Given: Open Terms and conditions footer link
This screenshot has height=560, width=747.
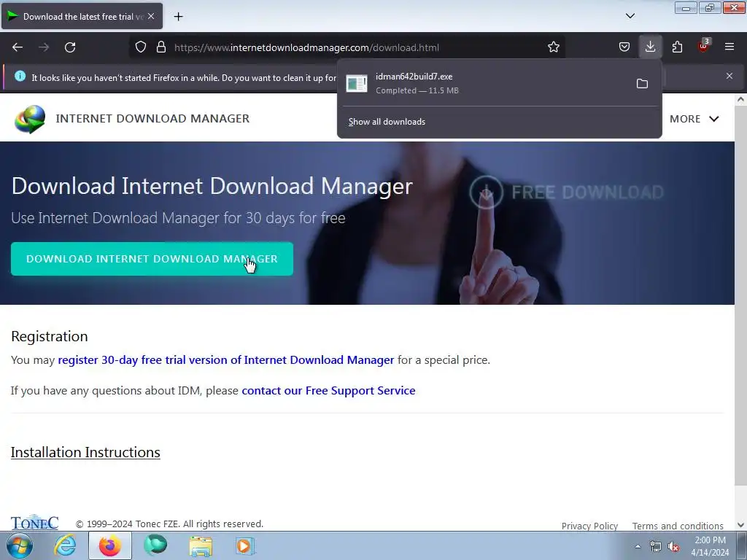Looking at the screenshot, I should [x=678, y=526].
